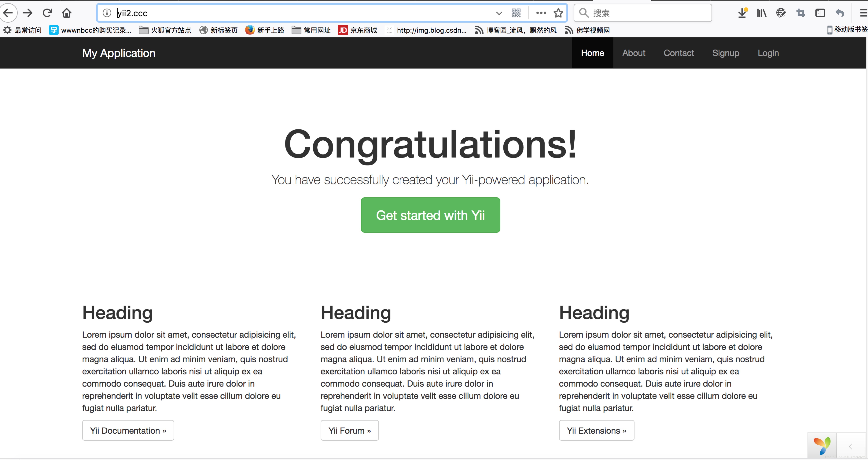Open the Yii Forum link button

pos(349,430)
